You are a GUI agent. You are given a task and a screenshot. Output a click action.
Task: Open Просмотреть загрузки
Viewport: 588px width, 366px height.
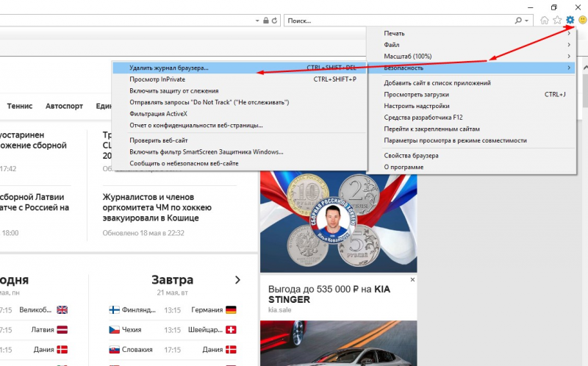point(470,95)
